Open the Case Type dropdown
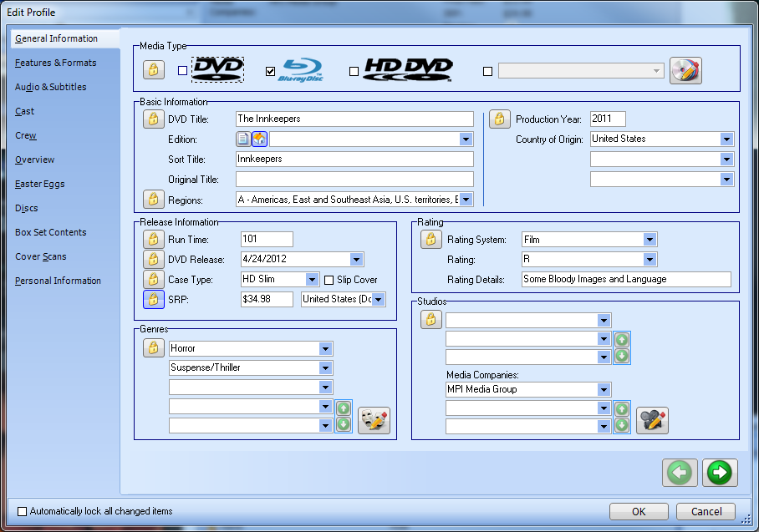Image resolution: width=759 pixels, height=532 pixels. tap(312, 280)
